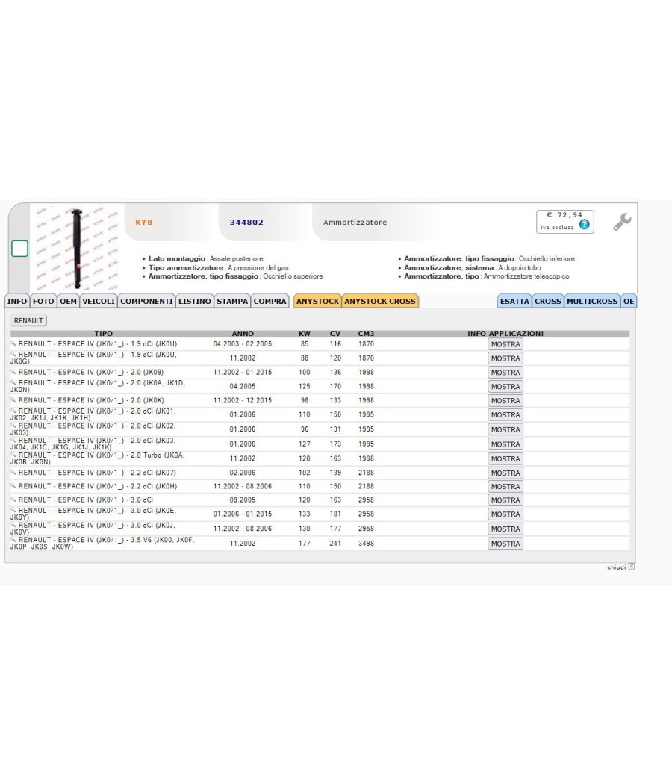Click magnifier icon for 3.0 dCi (JK0J, JK0V) row

(13, 525)
